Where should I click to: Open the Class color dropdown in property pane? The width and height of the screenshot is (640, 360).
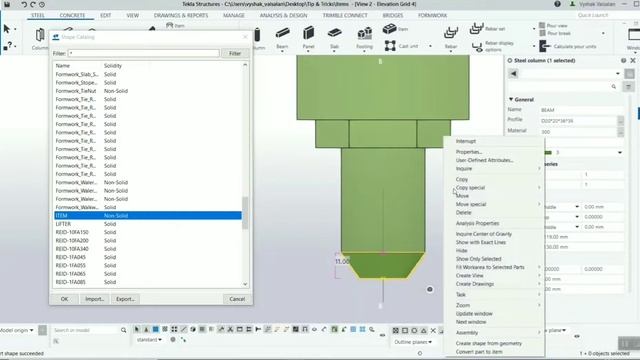[620, 153]
